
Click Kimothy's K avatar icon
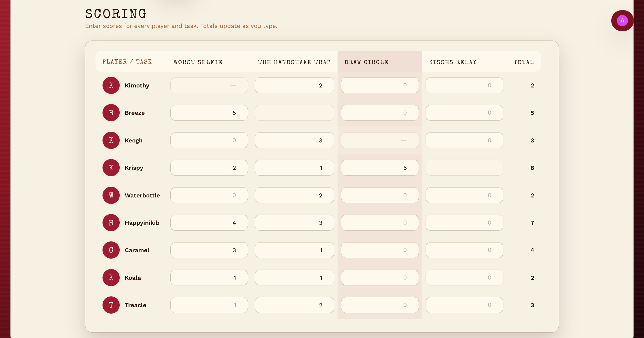click(x=111, y=85)
